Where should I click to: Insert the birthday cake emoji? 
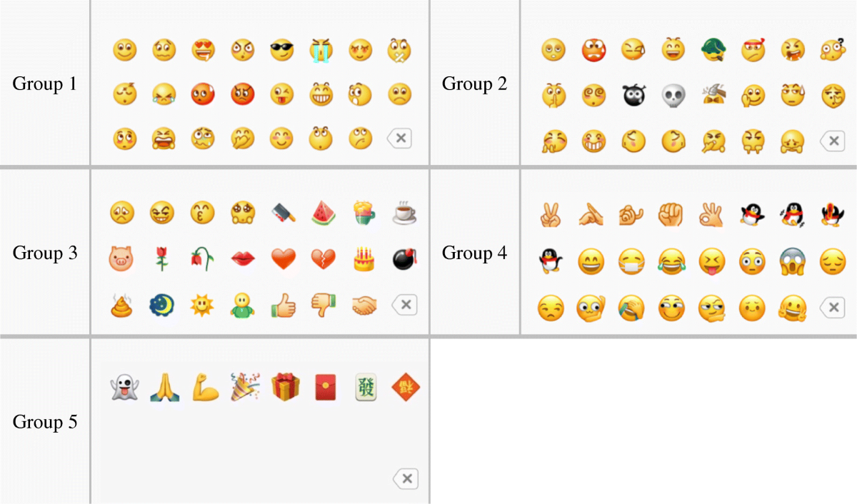click(x=364, y=257)
